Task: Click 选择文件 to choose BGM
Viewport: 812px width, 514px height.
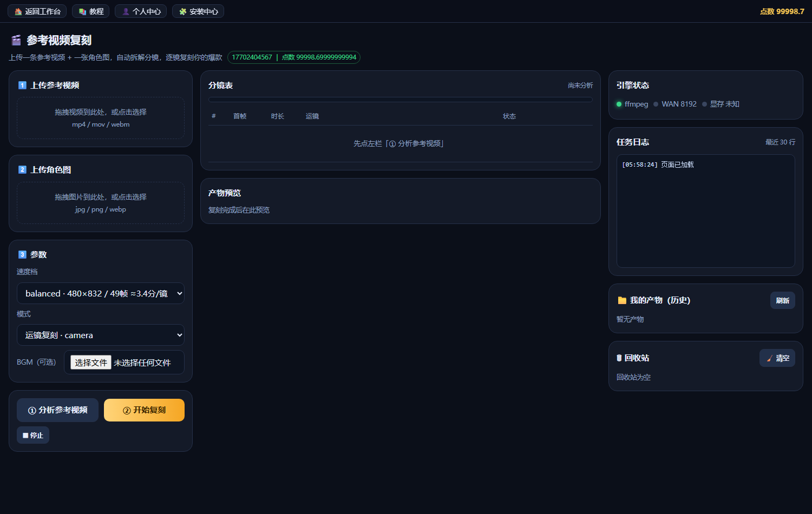Action: (91, 363)
